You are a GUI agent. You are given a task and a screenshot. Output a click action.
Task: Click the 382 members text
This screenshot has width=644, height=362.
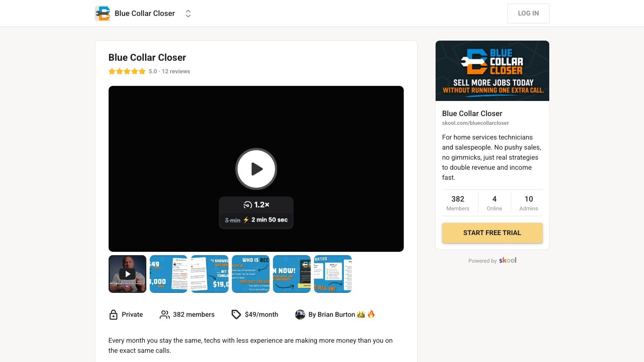coord(194,315)
